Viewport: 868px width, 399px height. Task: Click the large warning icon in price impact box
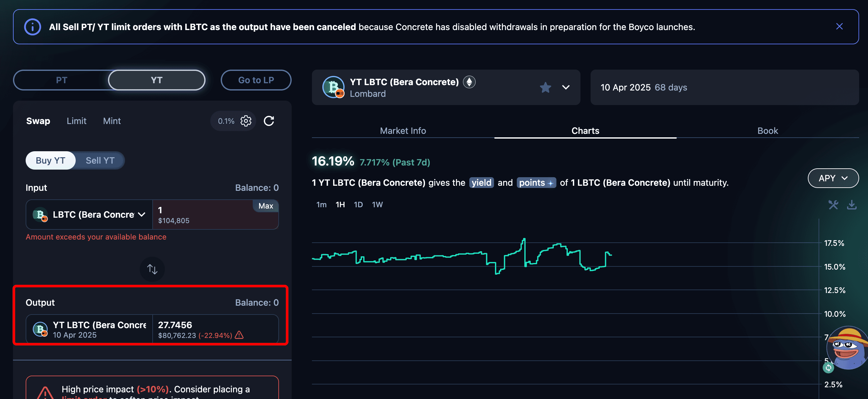(45, 393)
